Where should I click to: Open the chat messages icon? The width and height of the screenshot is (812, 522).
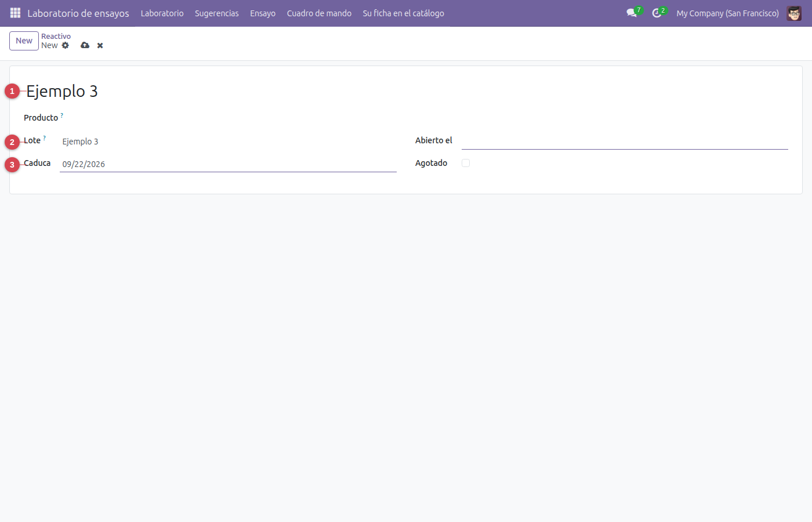(632, 13)
